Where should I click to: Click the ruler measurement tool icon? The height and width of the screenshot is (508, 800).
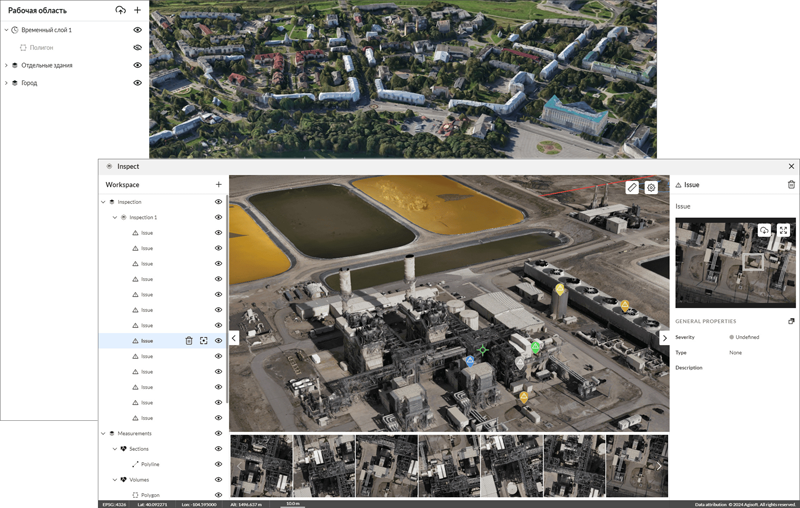(632, 187)
